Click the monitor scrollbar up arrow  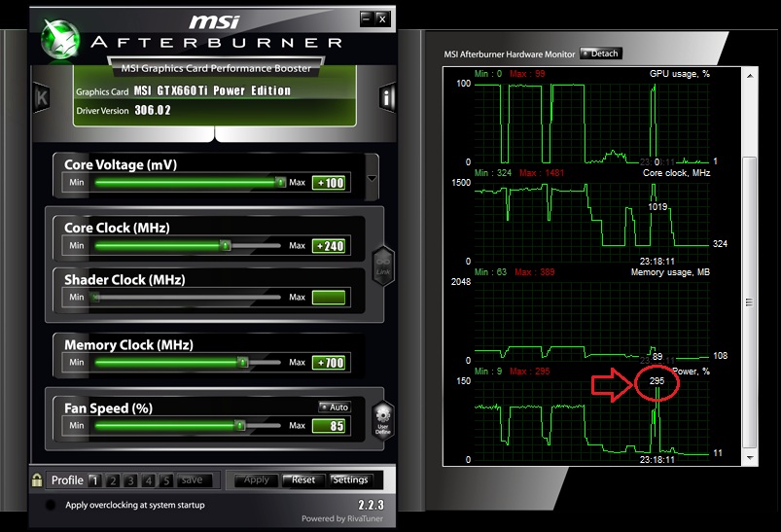pyautogui.click(x=750, y=76)
